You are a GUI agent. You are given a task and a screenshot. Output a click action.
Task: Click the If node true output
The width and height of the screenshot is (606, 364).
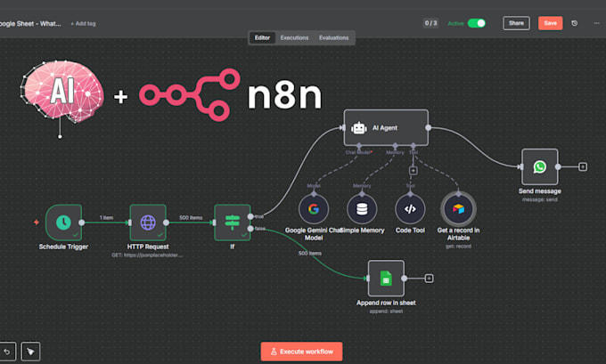250,216
